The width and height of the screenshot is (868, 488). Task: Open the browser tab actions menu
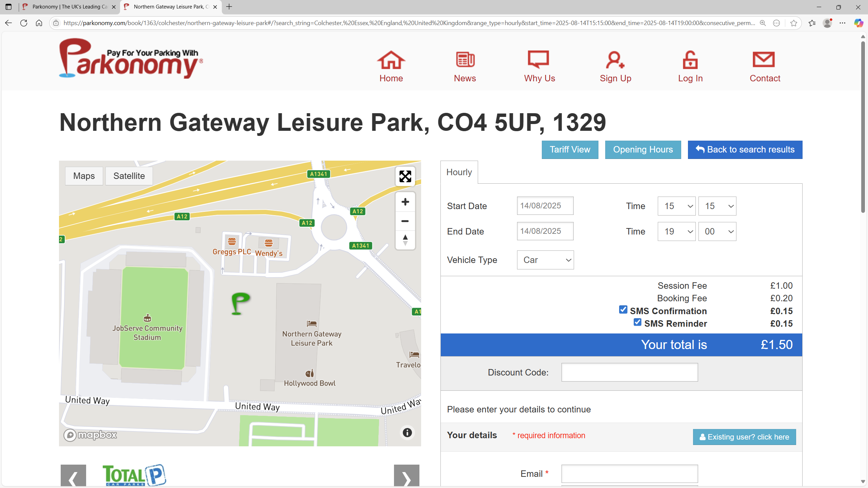(x=8, y=7)
